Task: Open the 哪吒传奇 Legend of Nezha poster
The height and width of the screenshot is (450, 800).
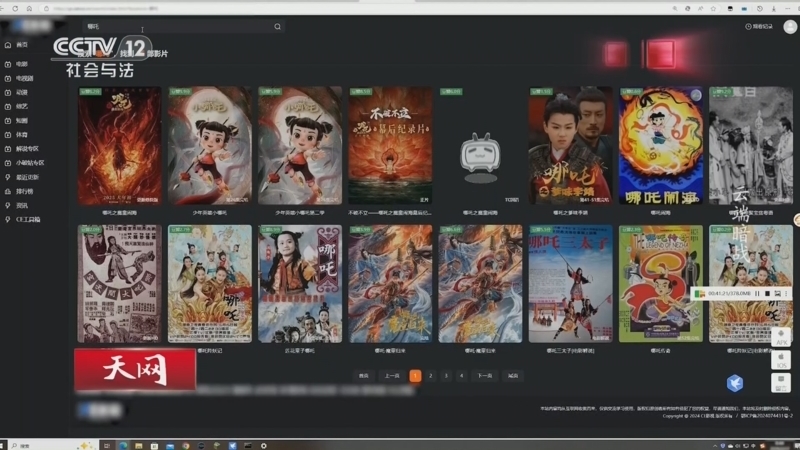Action: tap(661, 284)
